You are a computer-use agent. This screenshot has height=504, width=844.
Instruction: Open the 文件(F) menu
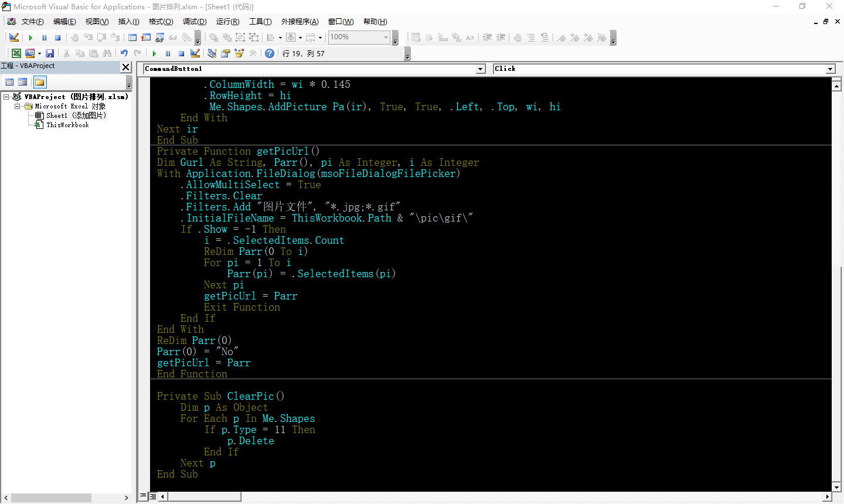[32, 22]
